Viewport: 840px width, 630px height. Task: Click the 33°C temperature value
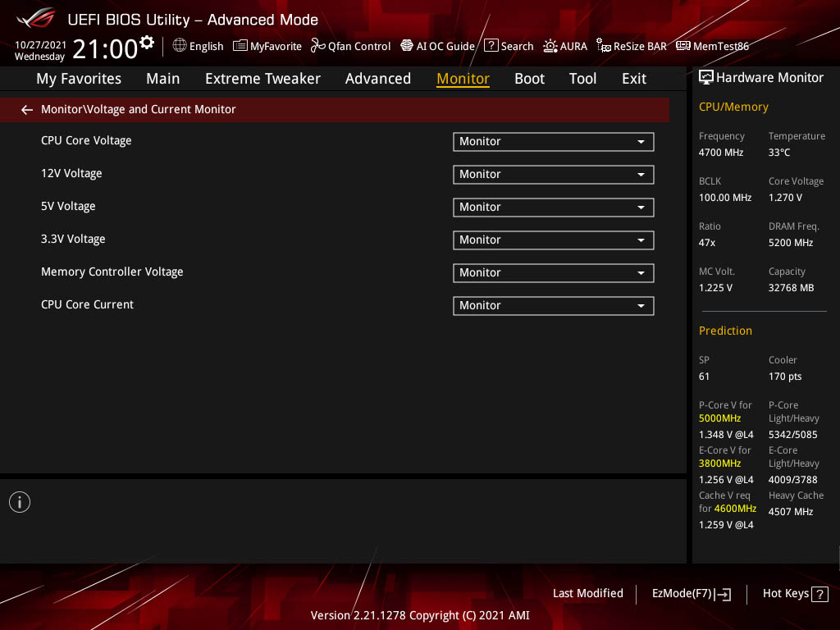click(779, 153)
